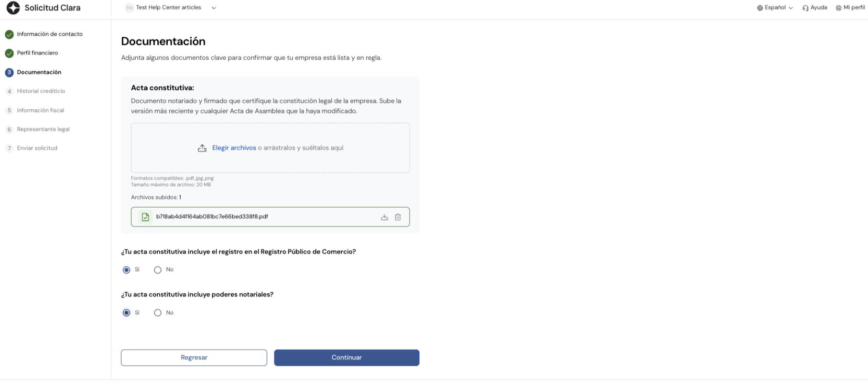The width and height of the screenshot is (868, 384).
Task: Click the TH avatar next to Test Help Center
Action: click(128, 7)
